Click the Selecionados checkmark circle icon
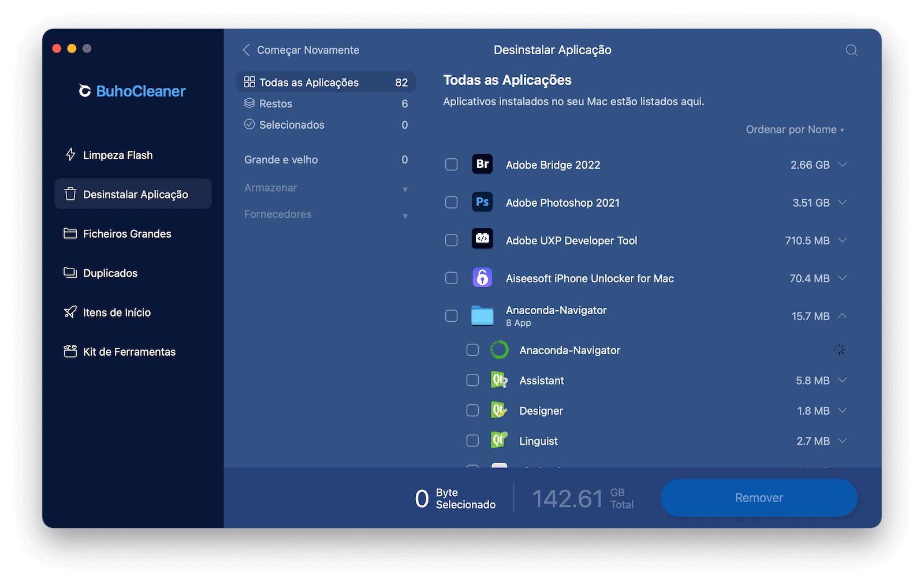Viewport: 924px width, 584px height. pyautogui.click(x=249, y=124)
